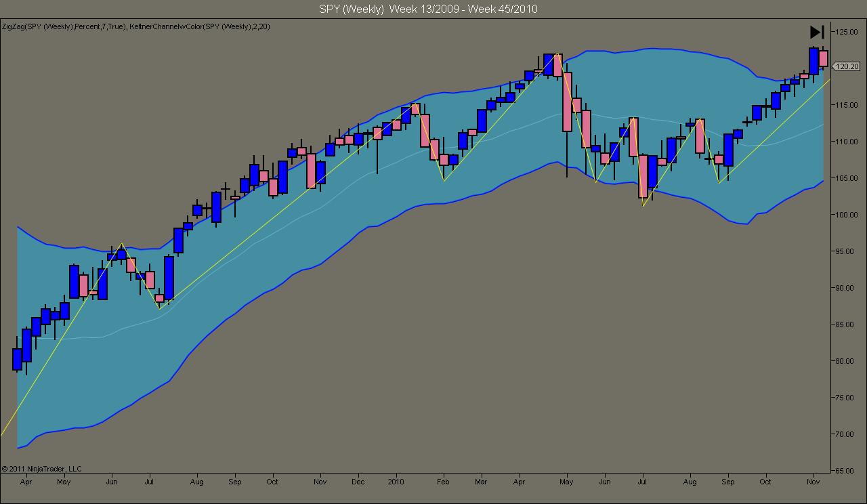The image size is (867, 504).
Task: Select the ZigZag and KeltnerChannel indicator label
Action: pos(137,26)
